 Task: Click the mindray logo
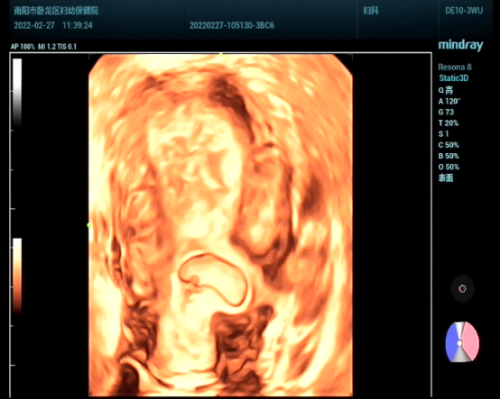[x=460, y=45]
